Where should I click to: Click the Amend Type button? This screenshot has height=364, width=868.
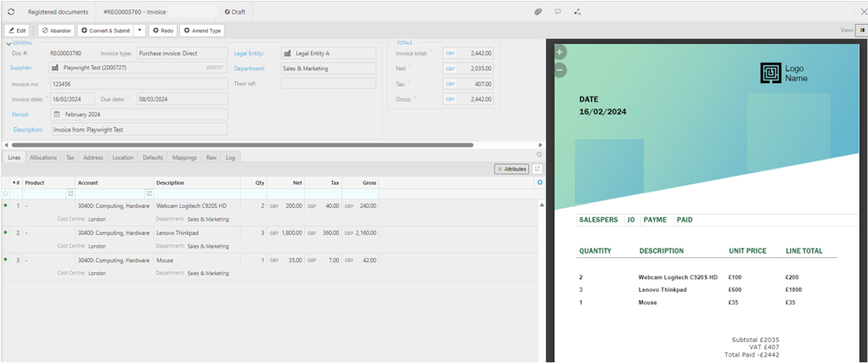point(202,31)
